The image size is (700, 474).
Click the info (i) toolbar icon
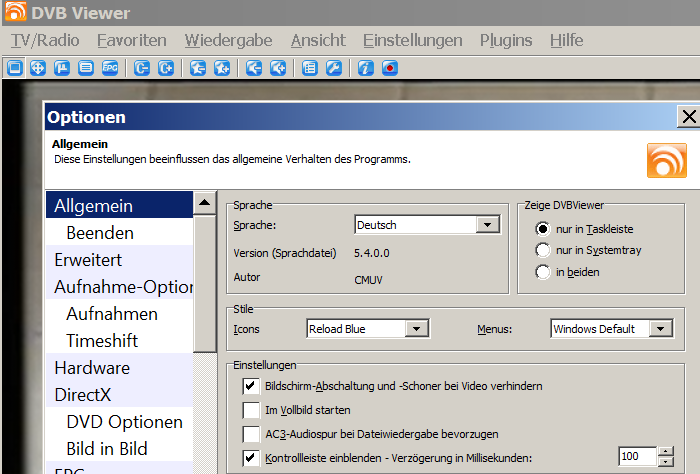pos(366,68)
